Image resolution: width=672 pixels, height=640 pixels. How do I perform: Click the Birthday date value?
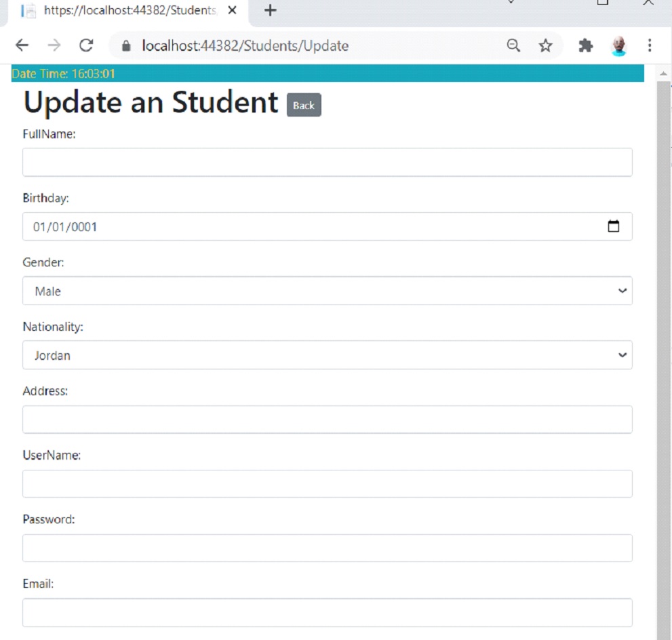pos(65,226)
